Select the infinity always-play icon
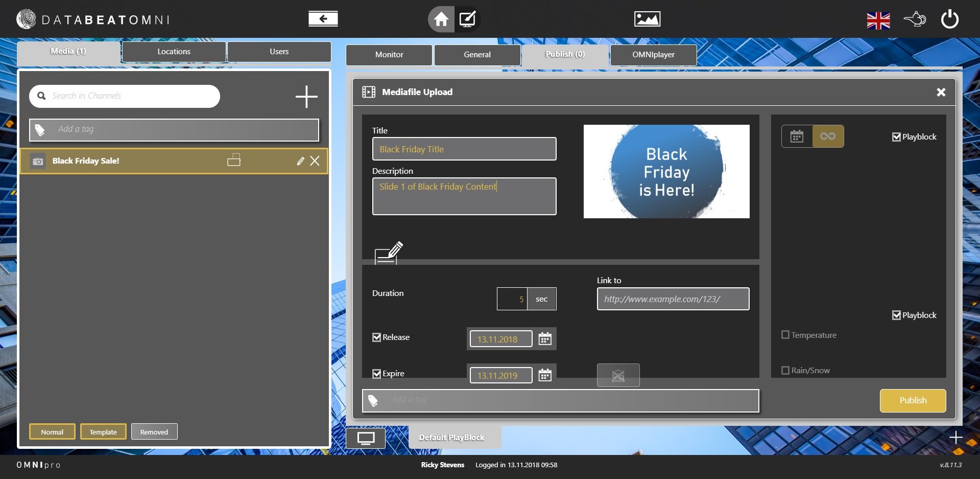 [828, 136]
